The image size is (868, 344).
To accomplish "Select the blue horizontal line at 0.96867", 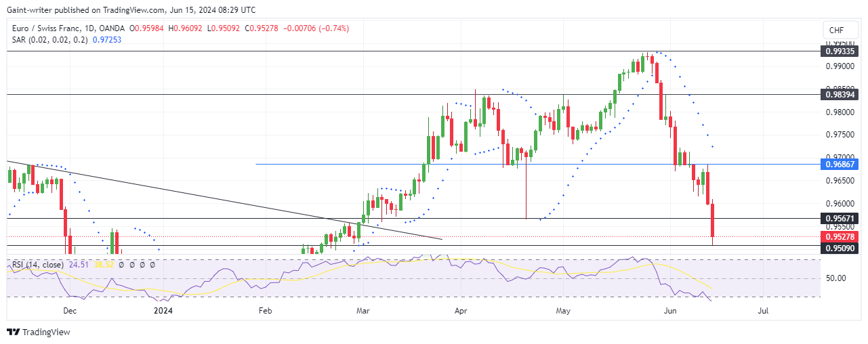I will (537, 164).
